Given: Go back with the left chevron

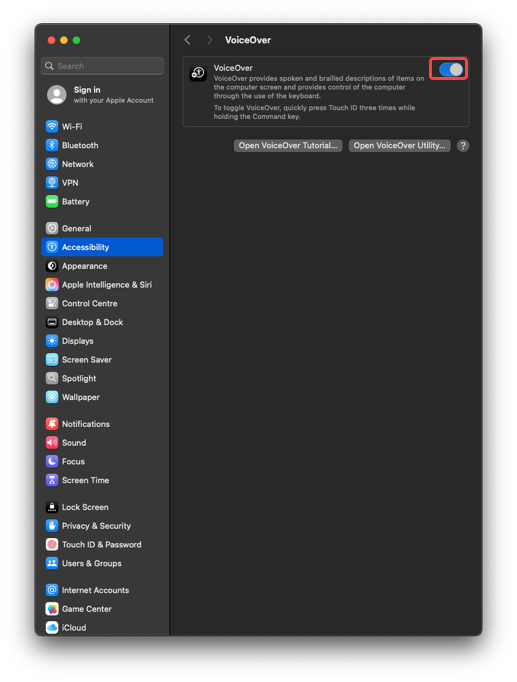Looking at the screenshot, I should [x=187, y=40].
